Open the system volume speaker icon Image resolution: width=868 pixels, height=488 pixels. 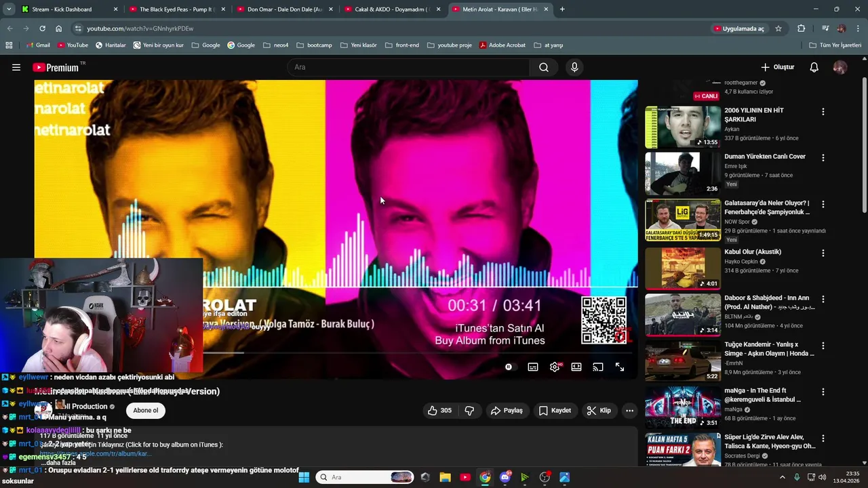pos(823,477)
